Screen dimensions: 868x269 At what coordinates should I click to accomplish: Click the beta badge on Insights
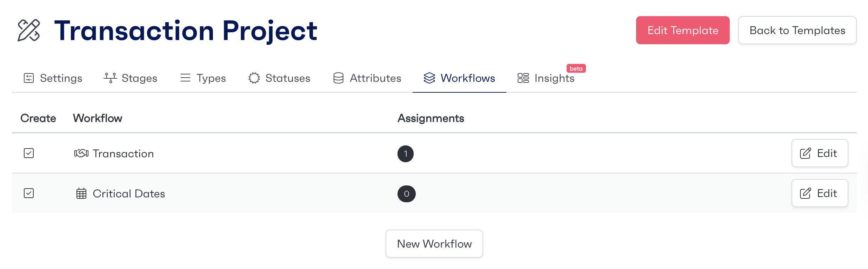(x=576, y=68)
